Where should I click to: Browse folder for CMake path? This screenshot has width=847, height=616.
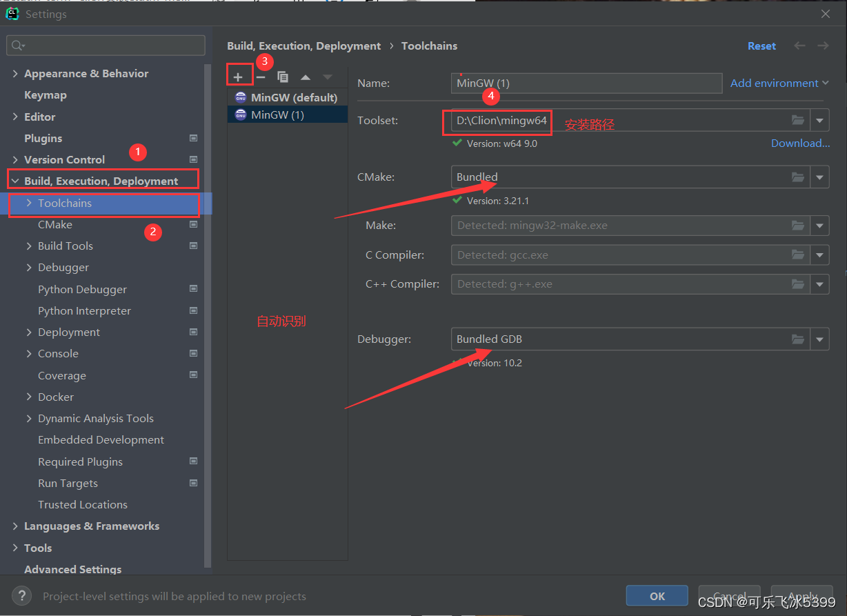(798, 177)
